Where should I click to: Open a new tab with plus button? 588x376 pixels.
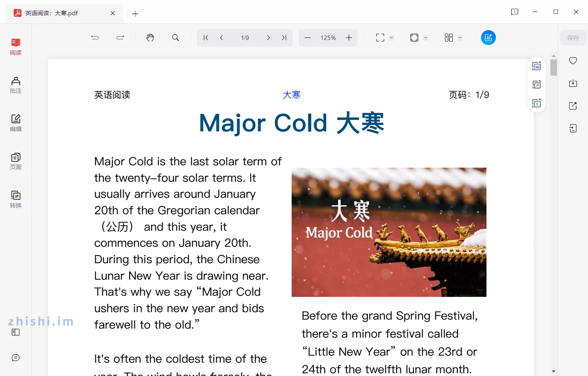pyautogui.click(x=135, y=14)
